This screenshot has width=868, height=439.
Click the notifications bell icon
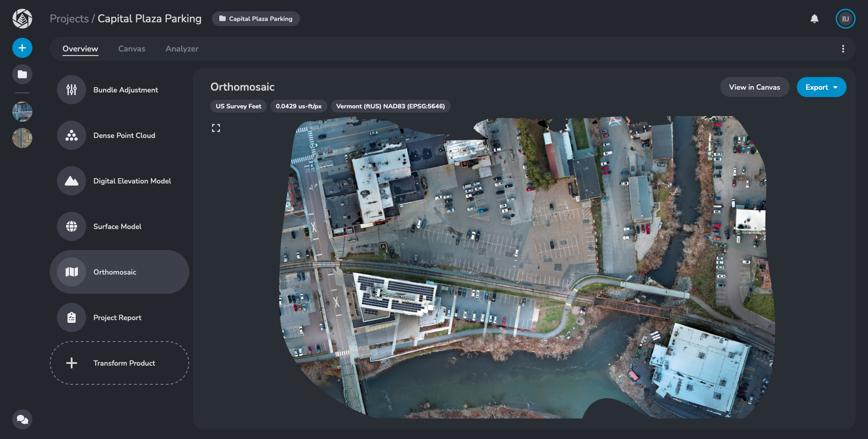pos(814,19)
